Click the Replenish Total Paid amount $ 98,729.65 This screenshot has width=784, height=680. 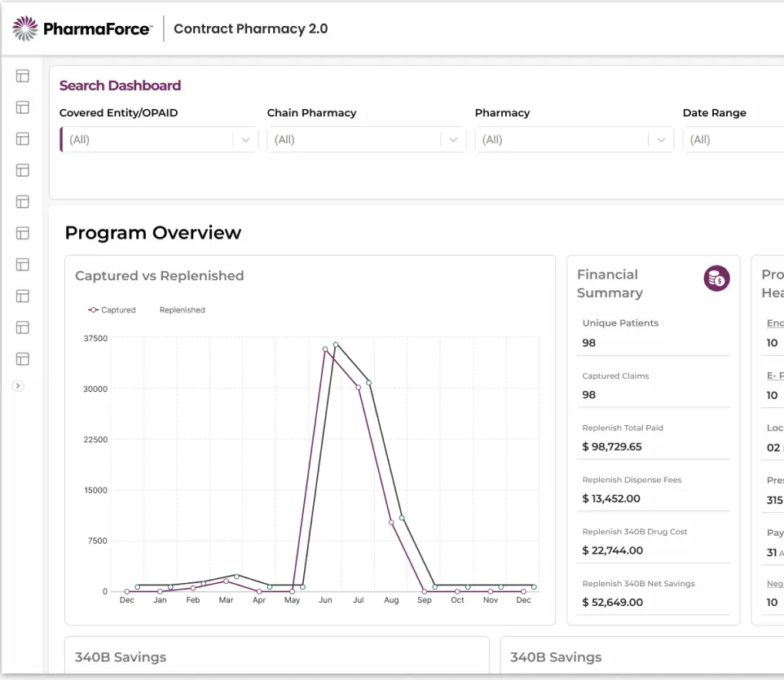[x=612, y=446]
